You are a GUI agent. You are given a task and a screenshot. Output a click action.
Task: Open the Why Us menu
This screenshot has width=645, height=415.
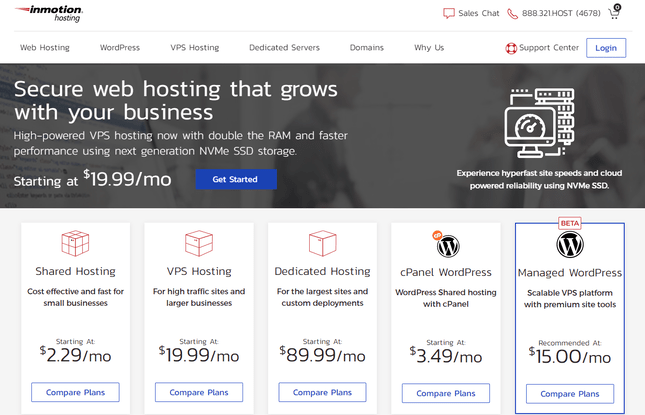(429, 48)
